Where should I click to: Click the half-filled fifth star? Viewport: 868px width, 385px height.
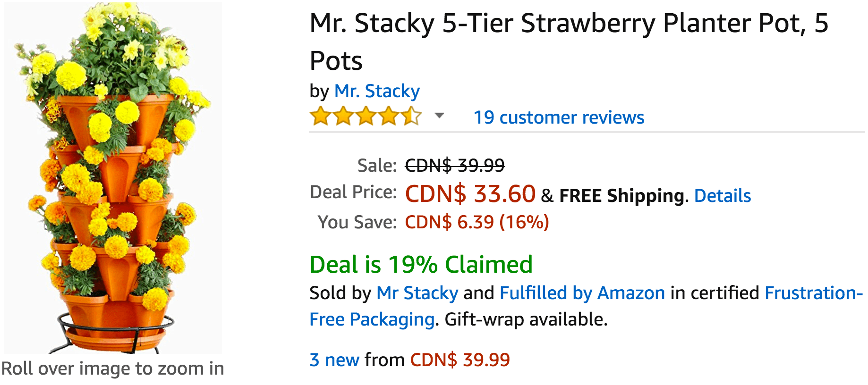(x=412, y=116)
